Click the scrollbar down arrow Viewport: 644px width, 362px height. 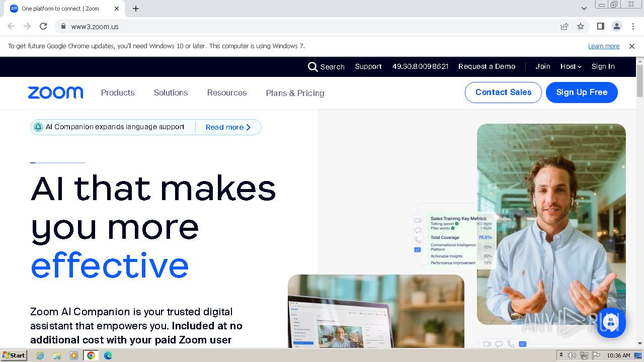coord(640,343)
